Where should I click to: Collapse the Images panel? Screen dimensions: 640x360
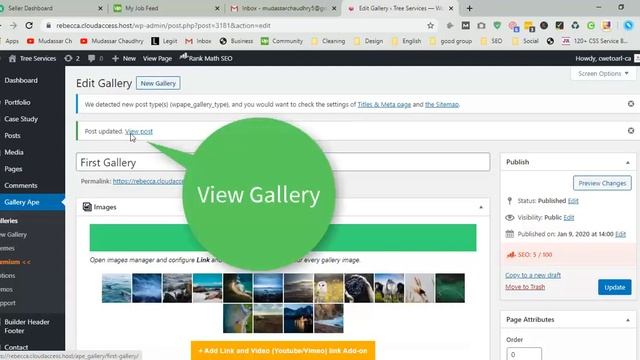pos(481,207)
